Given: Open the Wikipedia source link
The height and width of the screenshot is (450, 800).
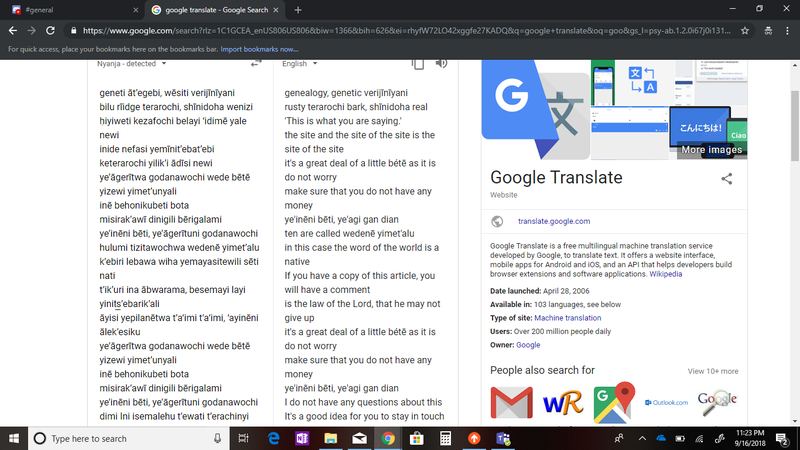Looking at the screenshot, I should coord(665,274).
